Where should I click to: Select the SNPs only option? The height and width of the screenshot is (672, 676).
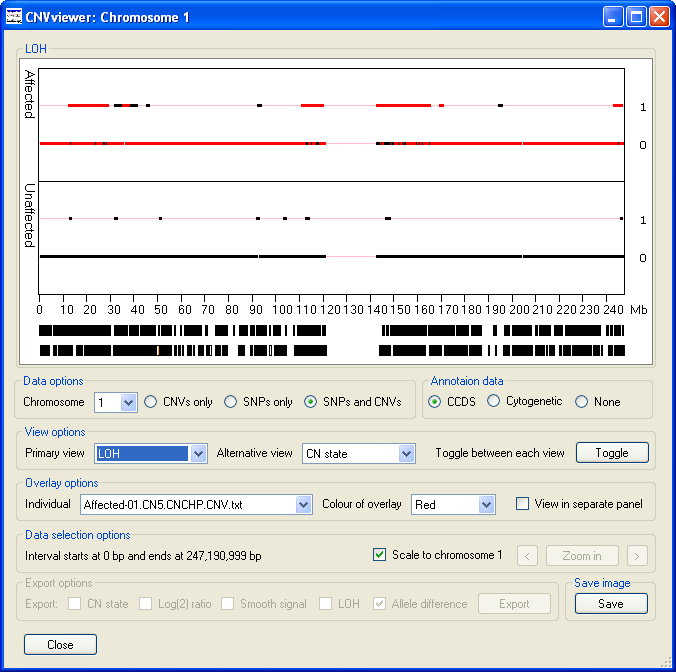point(231,402)
